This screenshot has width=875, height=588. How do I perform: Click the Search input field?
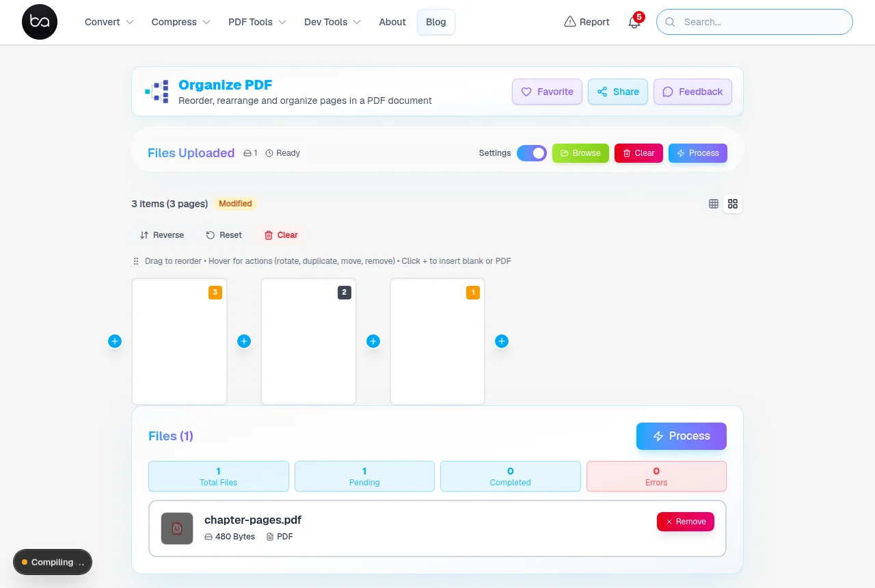[755, 22]
